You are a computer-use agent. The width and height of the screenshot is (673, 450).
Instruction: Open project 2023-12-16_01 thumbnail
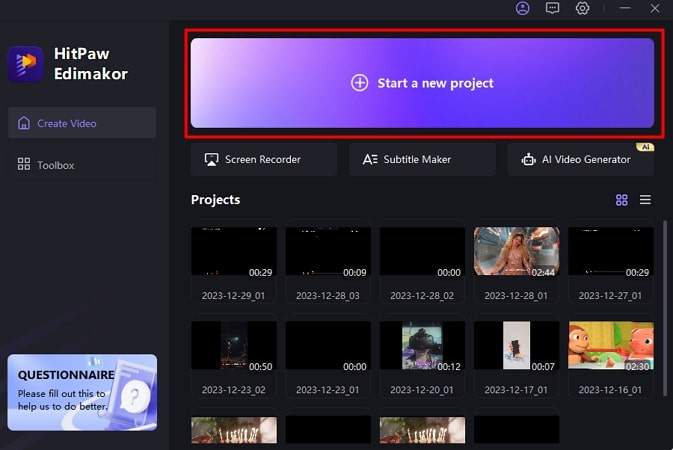pos(610,345)
